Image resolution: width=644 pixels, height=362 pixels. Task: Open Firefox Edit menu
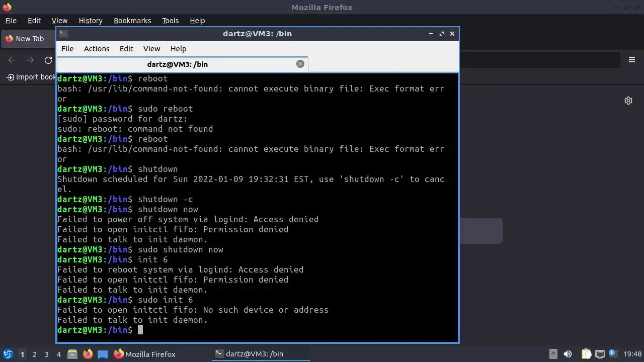[34, 21]
